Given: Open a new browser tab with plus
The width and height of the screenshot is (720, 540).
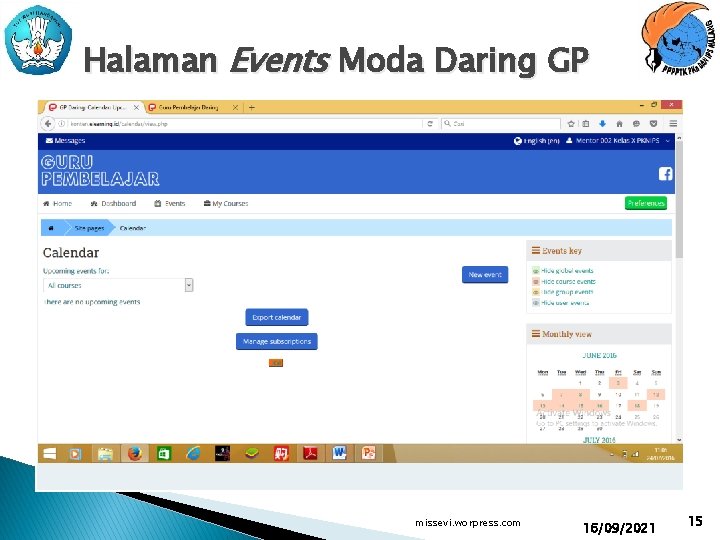Looking at the screenshot, I should tap(251, 107).
